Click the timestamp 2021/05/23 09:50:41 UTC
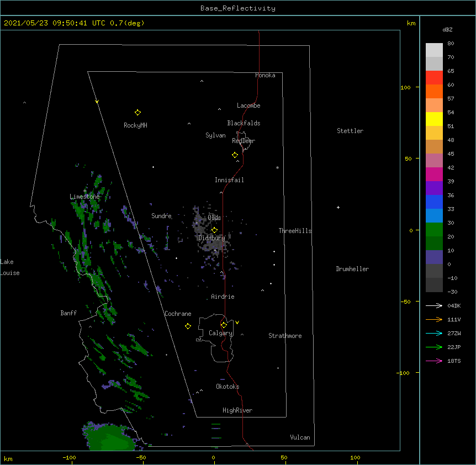The image size is (476, 465). click(x=55, y=23)
